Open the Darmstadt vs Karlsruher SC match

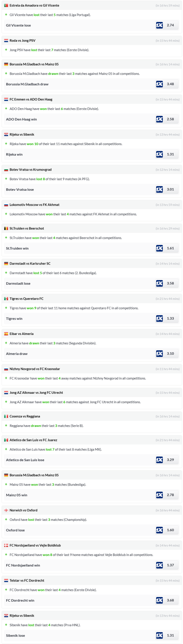coord(30,264)
